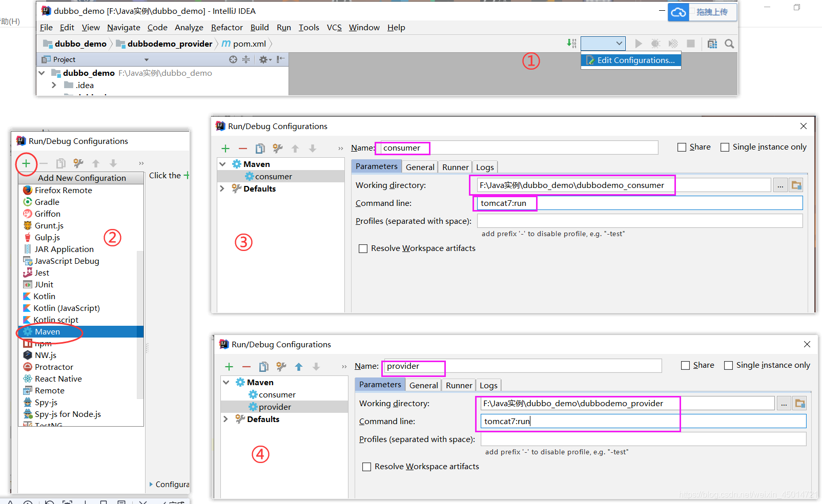Collapse the dubbo_demo project root node
Screen dimensions: 822x504
[42, 73]
